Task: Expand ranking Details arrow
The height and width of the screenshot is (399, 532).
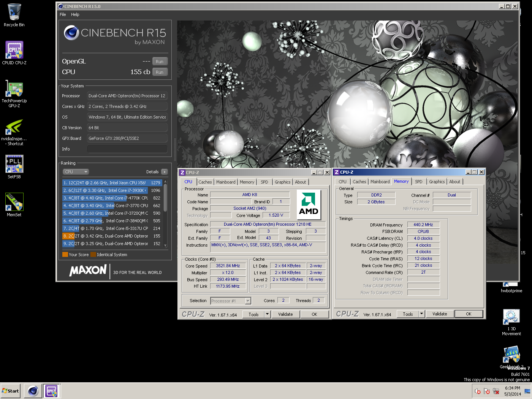Action: pos(165,172)
